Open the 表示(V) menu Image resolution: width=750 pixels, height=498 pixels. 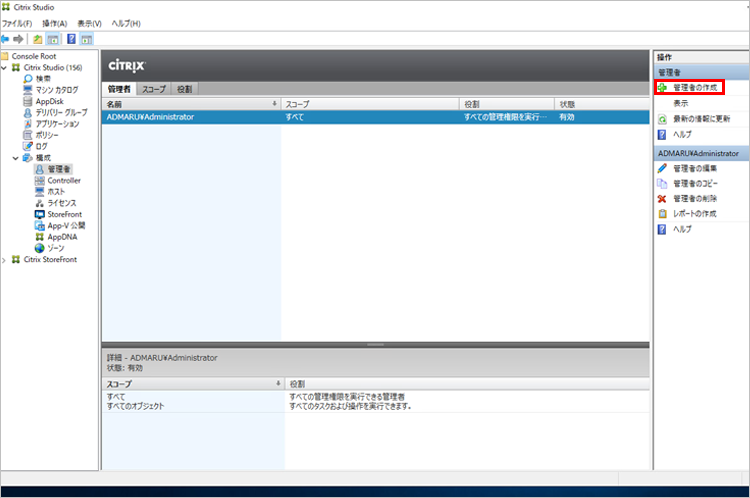click(x=89, y=23)
